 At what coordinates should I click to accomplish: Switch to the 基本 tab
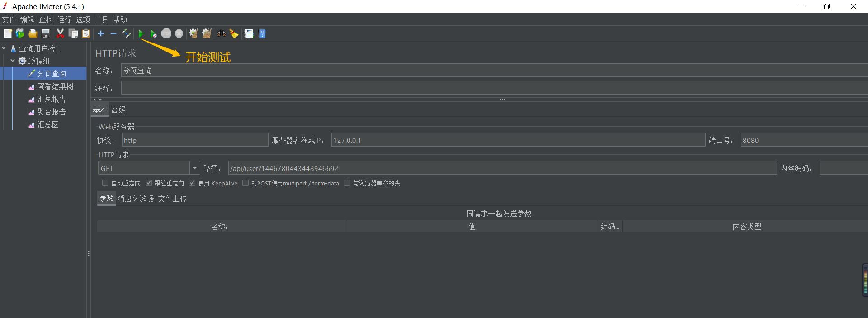(x=100, y=109)
